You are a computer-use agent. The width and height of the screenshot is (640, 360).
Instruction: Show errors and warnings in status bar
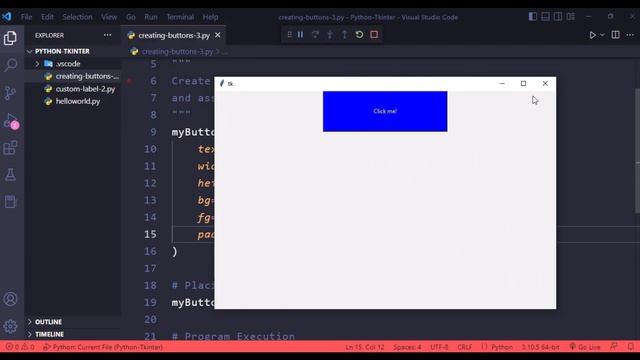coord(20,347)
